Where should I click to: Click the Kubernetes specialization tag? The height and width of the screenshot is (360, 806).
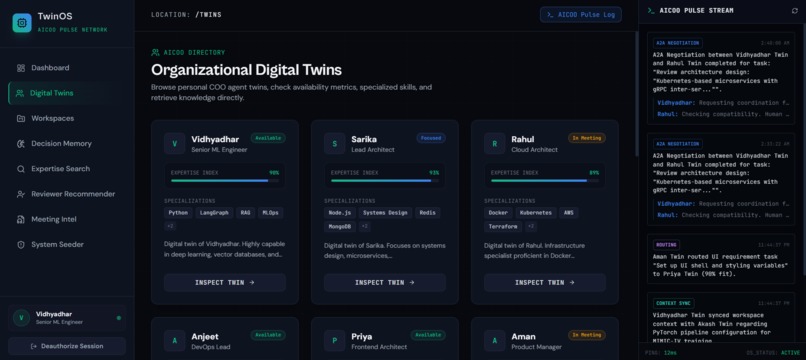[536, 212]
